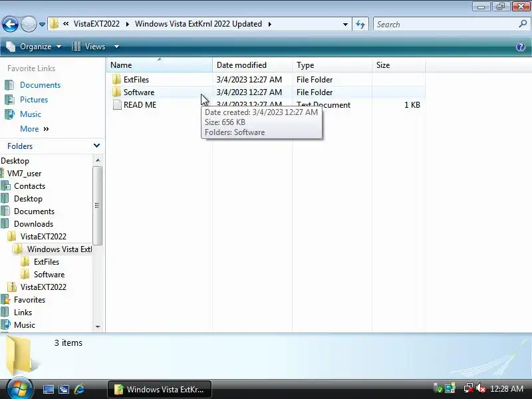Click the 1 KB size cell
This screenshot has width=532, height=399.
click(x=412, y=105)
